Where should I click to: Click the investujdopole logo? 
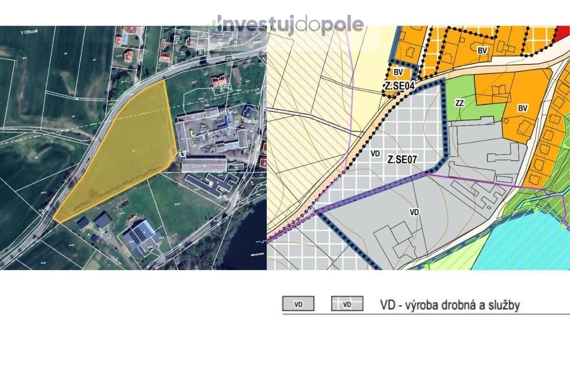[290, 24]
